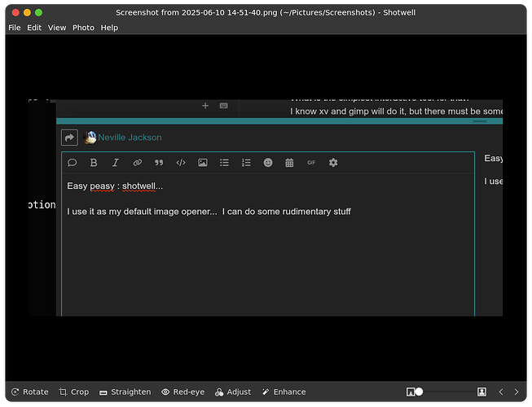532x407 pixels.
Task: Click the code brackets icon in editor
Action: point(181,163)
